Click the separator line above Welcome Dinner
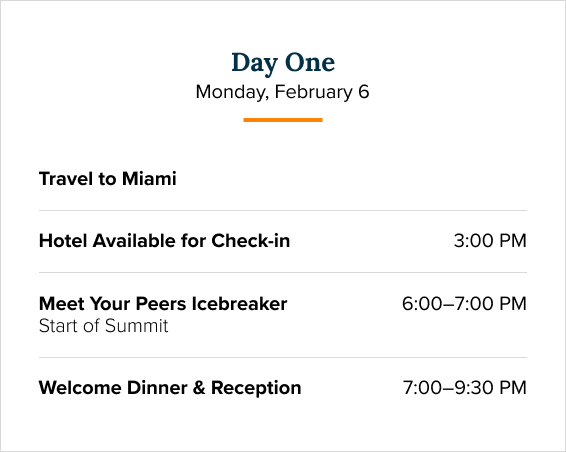The height and width of the screenshot is (452, 566). (x=283, y=357)
